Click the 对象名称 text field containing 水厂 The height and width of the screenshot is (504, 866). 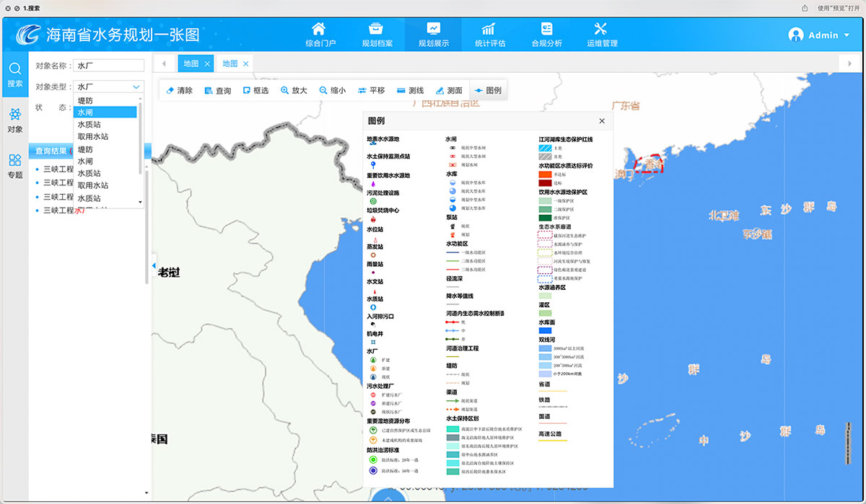click(109, 66)
